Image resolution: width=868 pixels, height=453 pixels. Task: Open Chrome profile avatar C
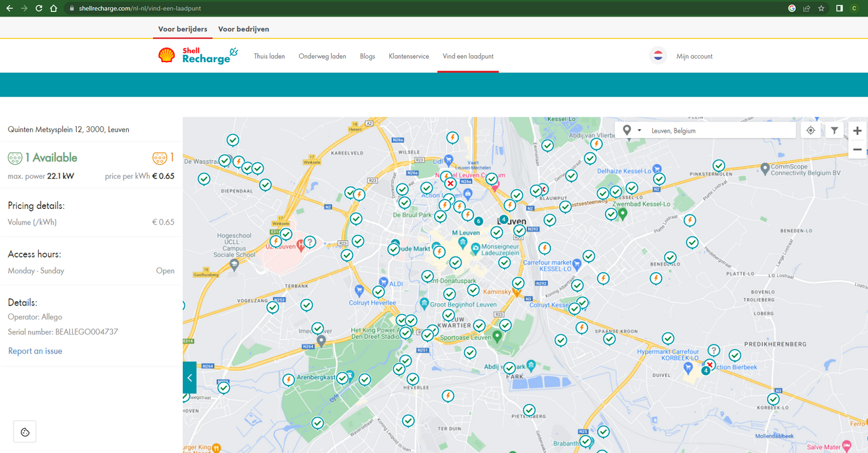click(x=854, y=8)
